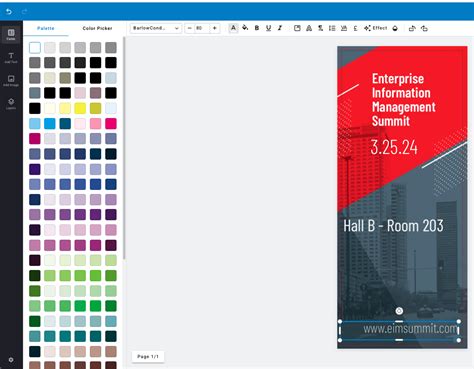This screenshot has width=474, height=369.
Task: Click the top-left resize handle of selection
Action: (x=340, y=322)
